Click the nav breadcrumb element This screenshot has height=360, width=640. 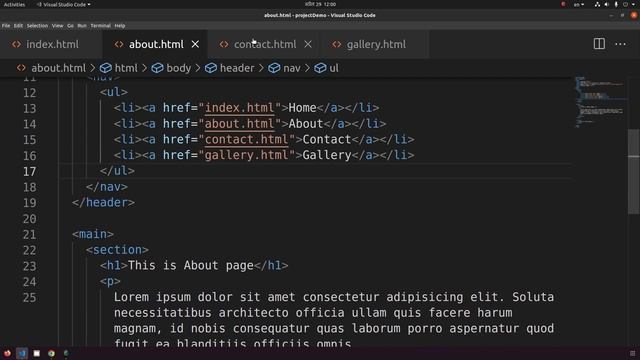coord(291,68)
